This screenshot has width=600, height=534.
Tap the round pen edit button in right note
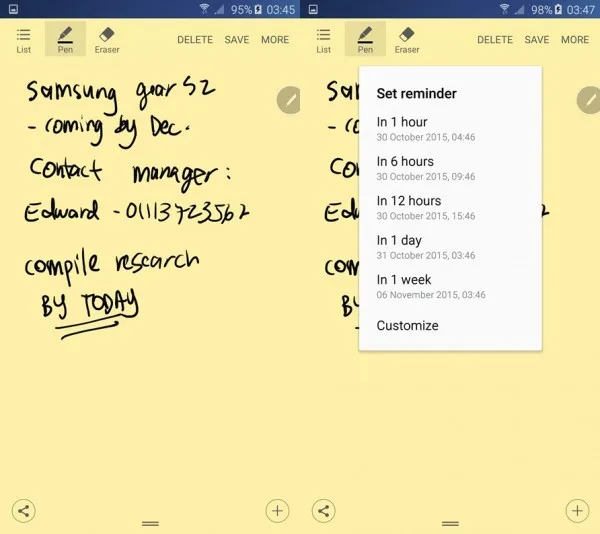pos(589,100)
